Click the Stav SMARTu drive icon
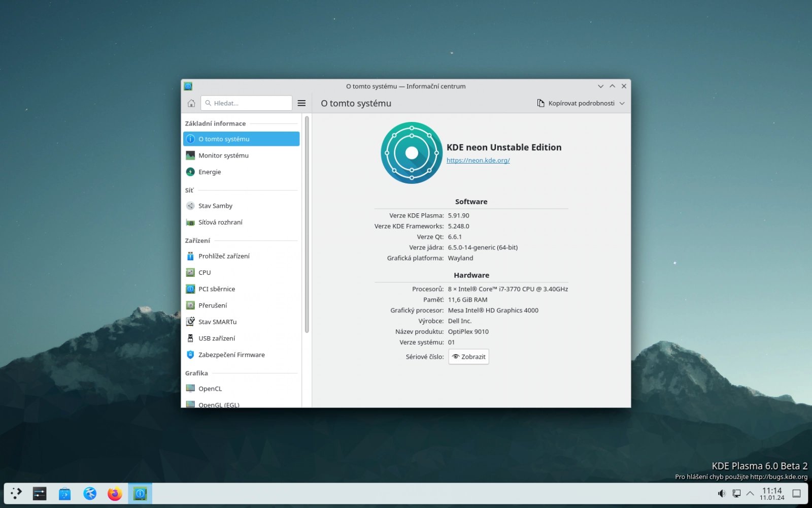812x508 pixels. (190, 322)
